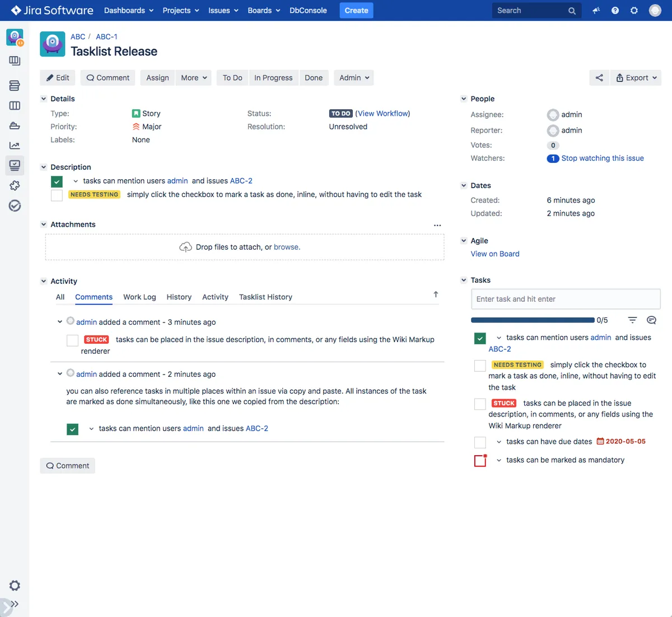Expand the sidebar with double-arrow icon
Viewport: 672px width, 617px height.
point(15,604)
